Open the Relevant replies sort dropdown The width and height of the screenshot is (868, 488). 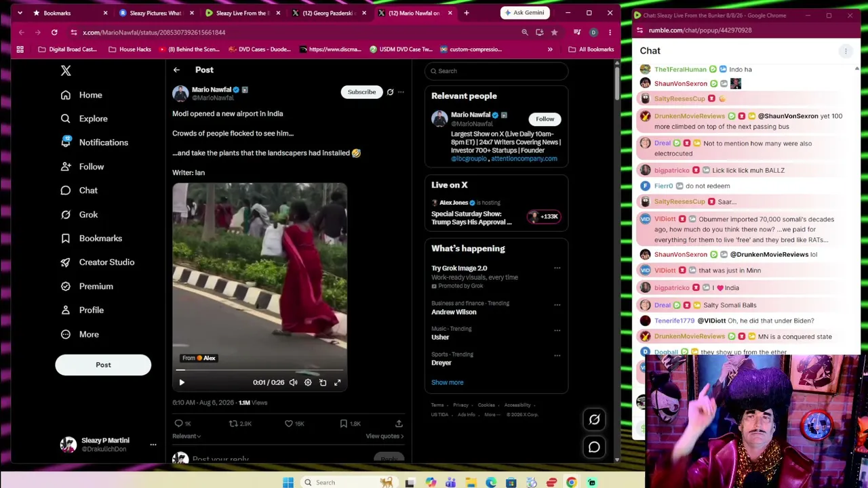(186, 436)
